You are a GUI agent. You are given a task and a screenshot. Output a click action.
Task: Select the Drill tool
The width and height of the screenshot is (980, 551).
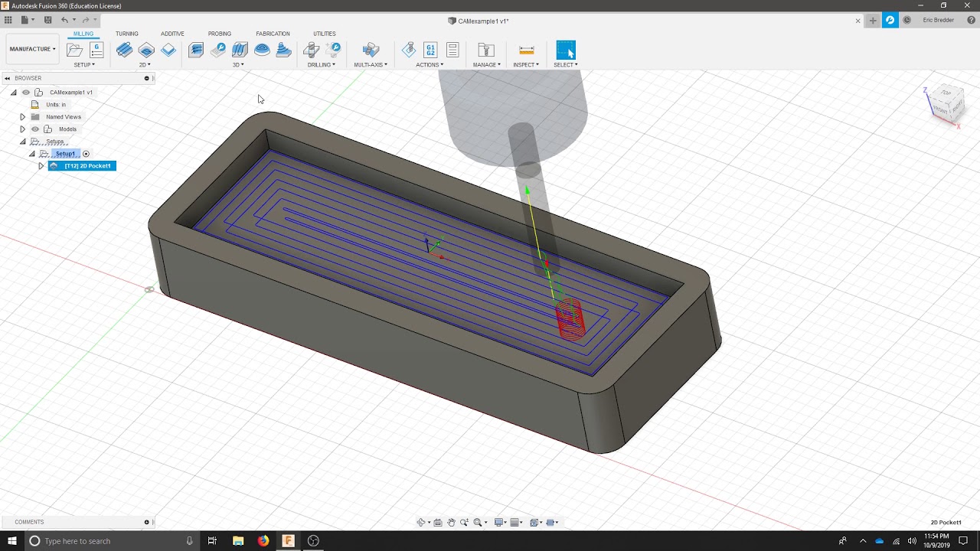311,51
